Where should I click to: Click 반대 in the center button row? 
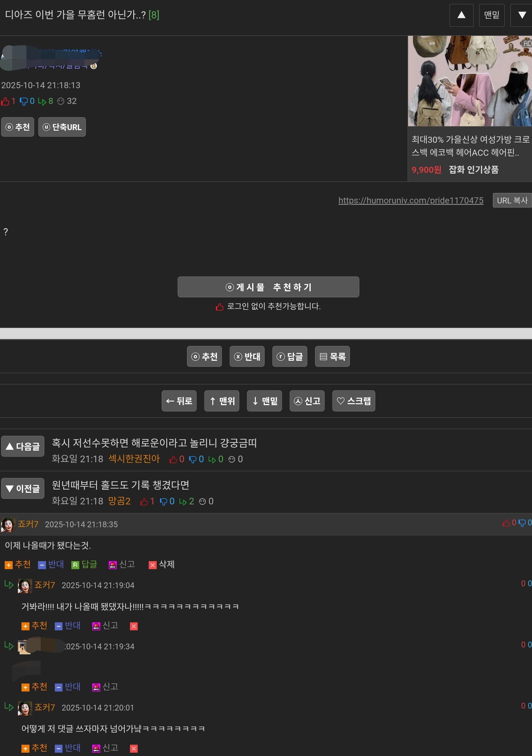coord(247,356)
